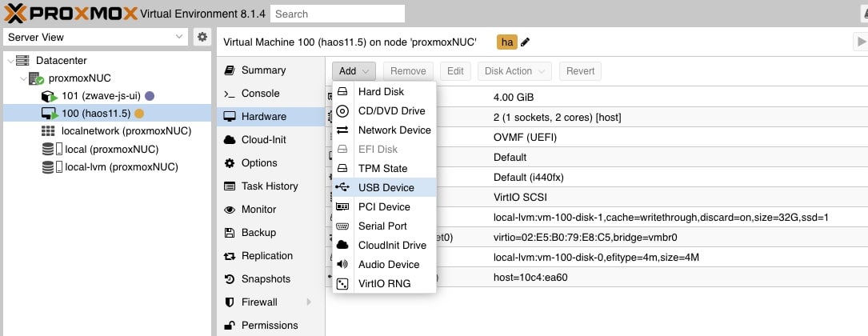Screen dimensions: 868x336
Task: Select the Default display row
Action: [597, 158]
